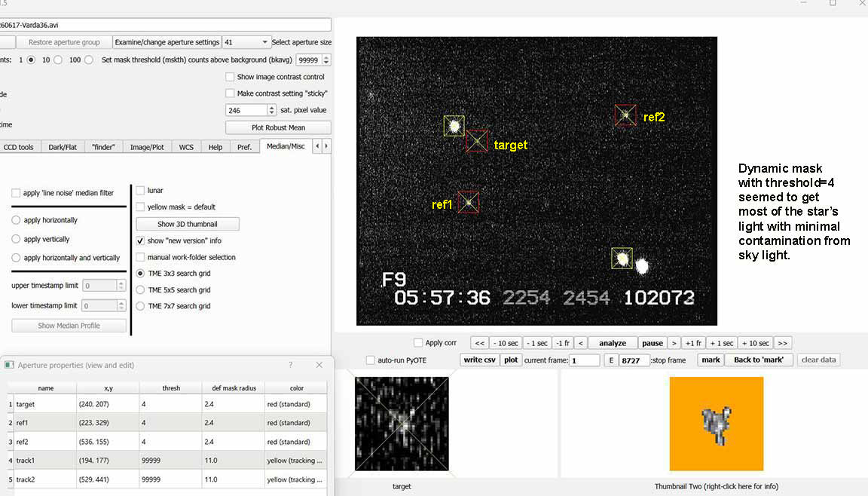Screen dimensions: 868x496
Task: Enable Show image contrast control checkbox
Action: [x=230, y=77]
